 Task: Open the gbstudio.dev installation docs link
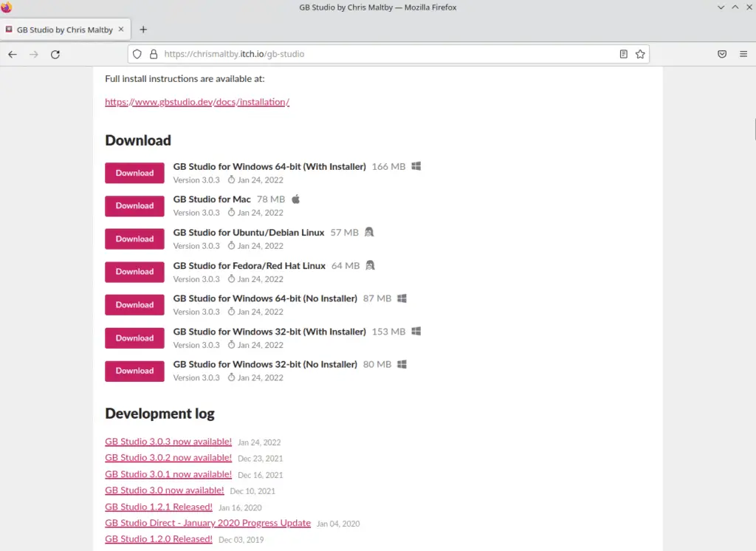(197, 102)
